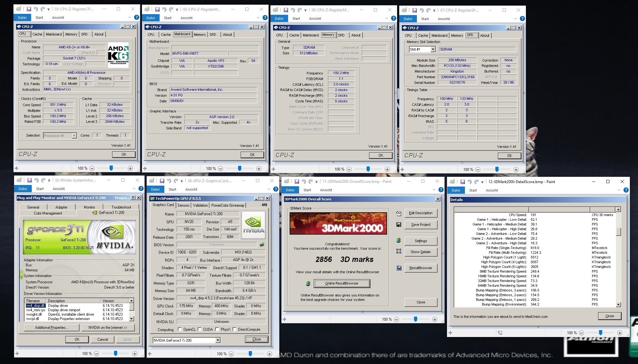Screen dimensions: 638x364
Task: Click Redo icon in 05-CPU-Z-RegisterM Paint window
Action: [x=171, y=9]
